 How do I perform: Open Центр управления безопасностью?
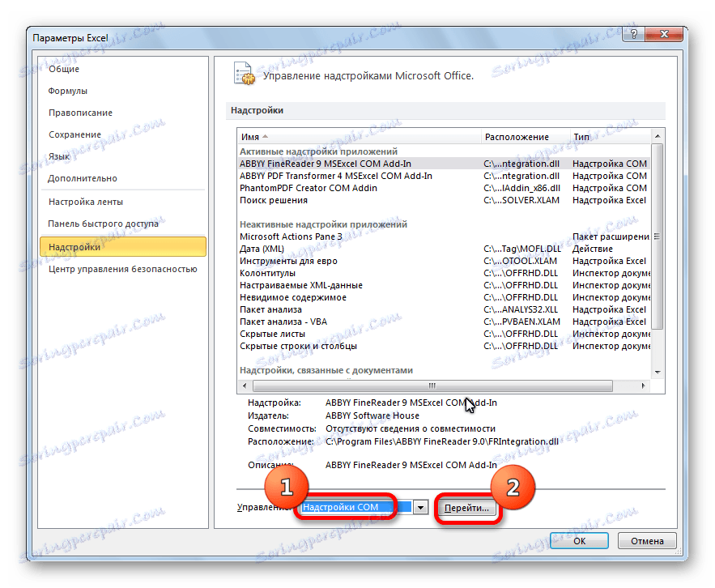tap(122, 269)
